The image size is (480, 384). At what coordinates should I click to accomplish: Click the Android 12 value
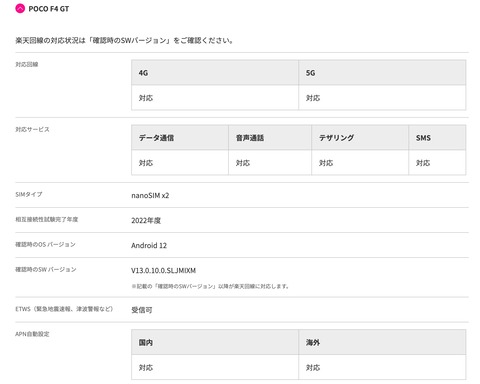point(149,245)
